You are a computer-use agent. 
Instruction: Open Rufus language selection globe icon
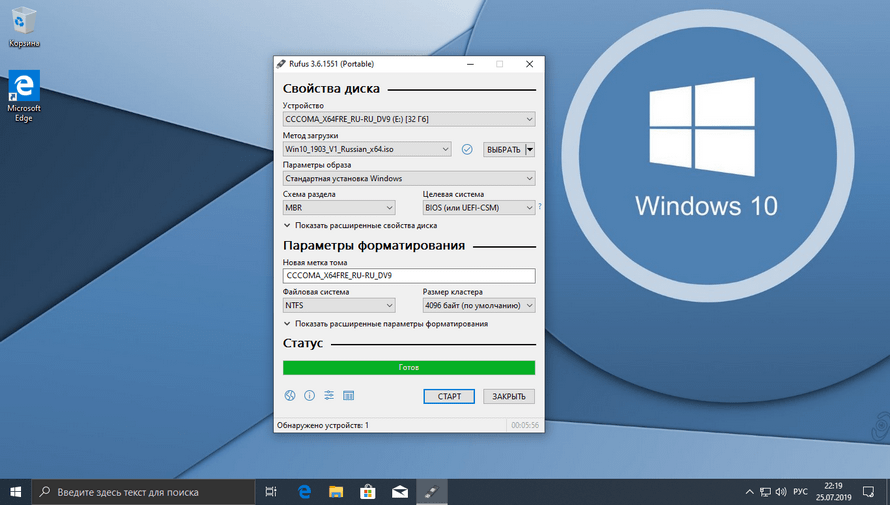(x=290, y=395)
